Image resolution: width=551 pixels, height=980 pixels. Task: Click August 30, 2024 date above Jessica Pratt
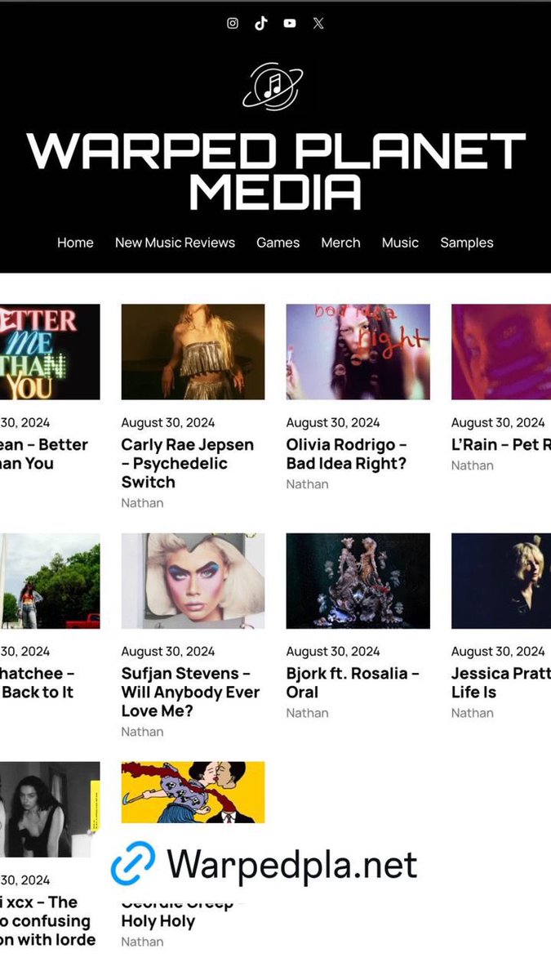click(x=498, y=651)
